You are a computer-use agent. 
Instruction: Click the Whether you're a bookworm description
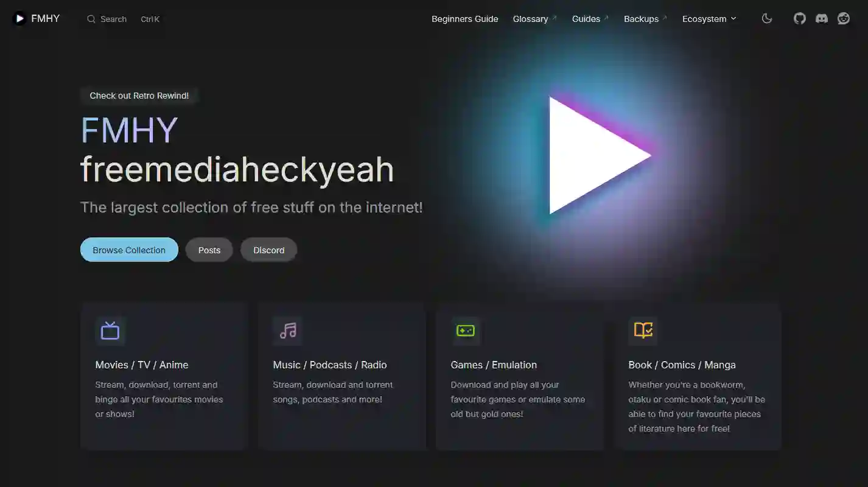pyautogui.click(x=697, y=407)
